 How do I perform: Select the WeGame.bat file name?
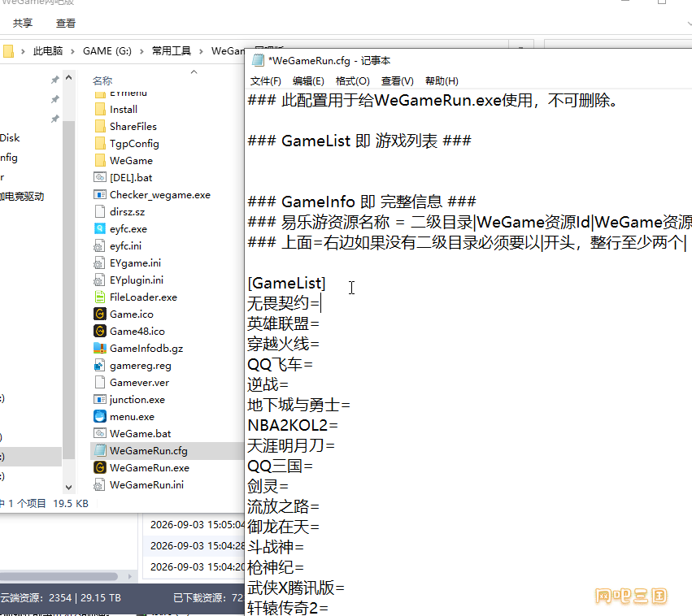pyautogui.click(x=141, y=434)
